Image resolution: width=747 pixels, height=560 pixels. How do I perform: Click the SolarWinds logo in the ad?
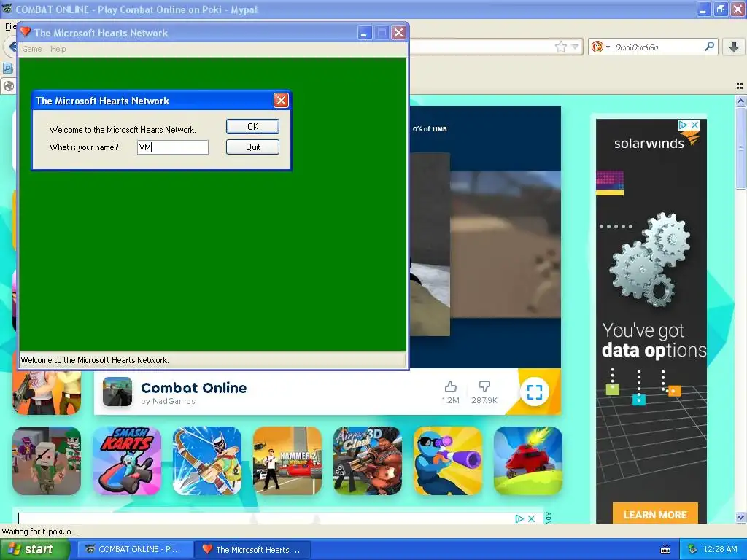click(x=657, y=141)
